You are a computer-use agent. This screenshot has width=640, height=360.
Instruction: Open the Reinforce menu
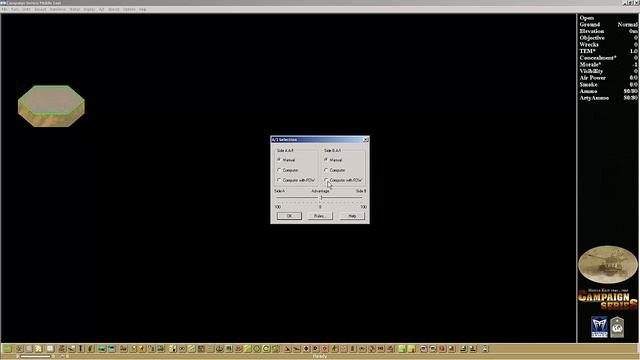coord(58,9)
